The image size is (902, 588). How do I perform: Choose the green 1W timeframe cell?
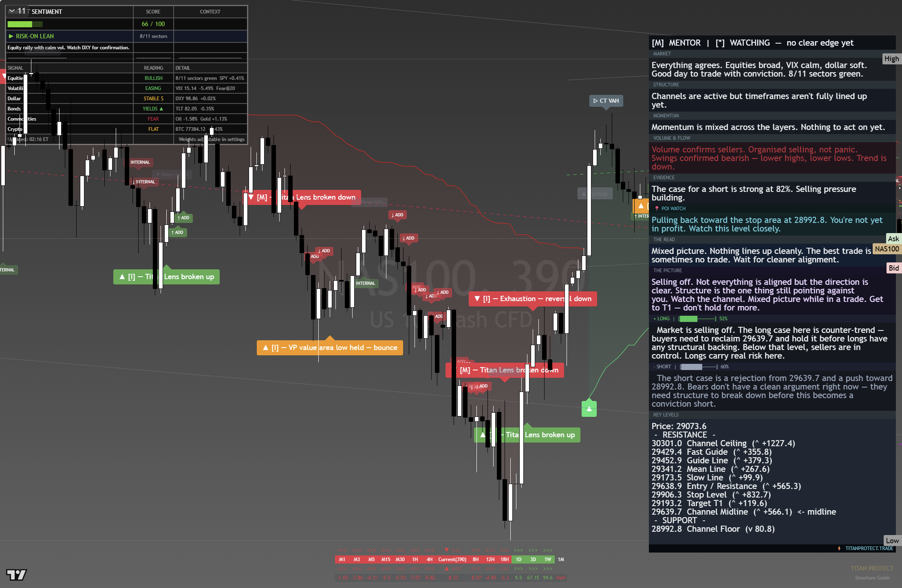tap(548, 559)
